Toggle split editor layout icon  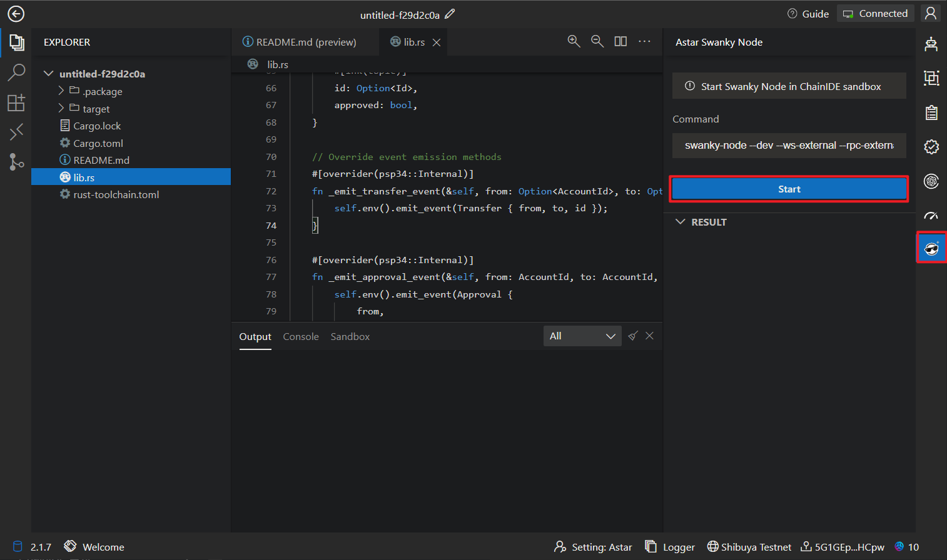[x=620, y=41]
